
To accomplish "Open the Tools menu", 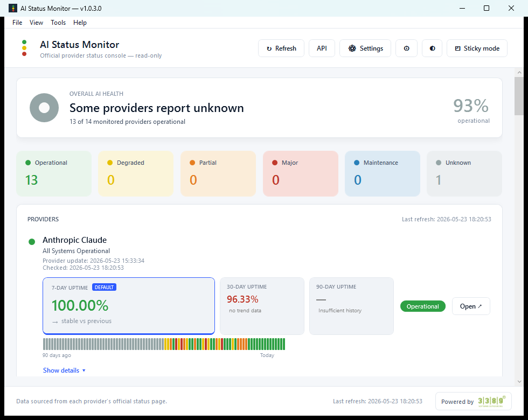I will [x=58, y=23].
